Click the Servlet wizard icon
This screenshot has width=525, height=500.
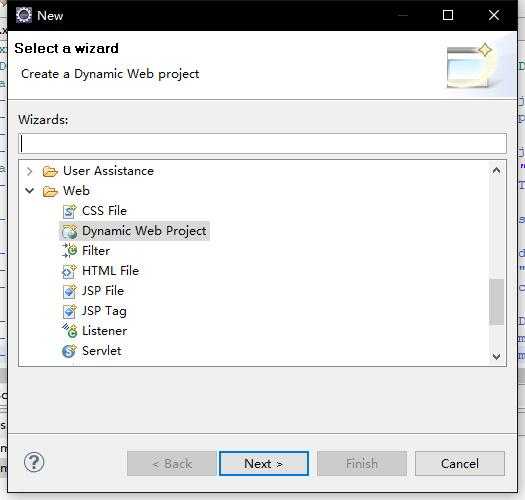69,351
